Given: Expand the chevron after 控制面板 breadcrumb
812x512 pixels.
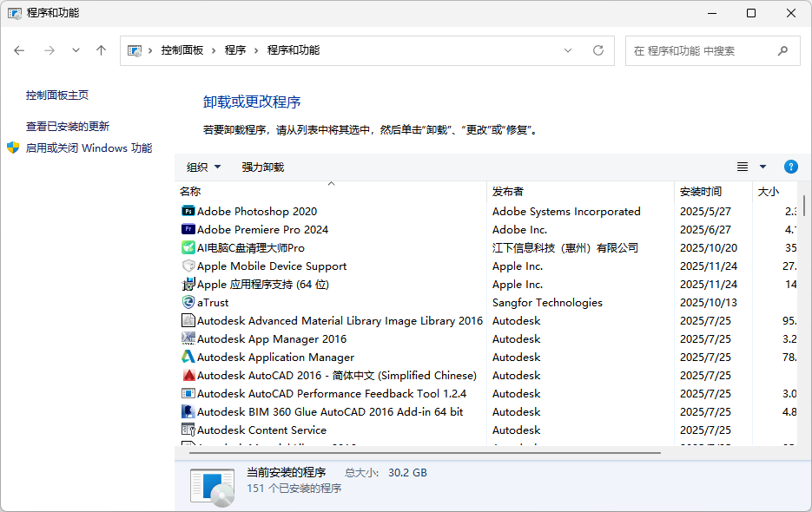Looking at the screenshot, I should pyautogui.click(x=214, y=50).
